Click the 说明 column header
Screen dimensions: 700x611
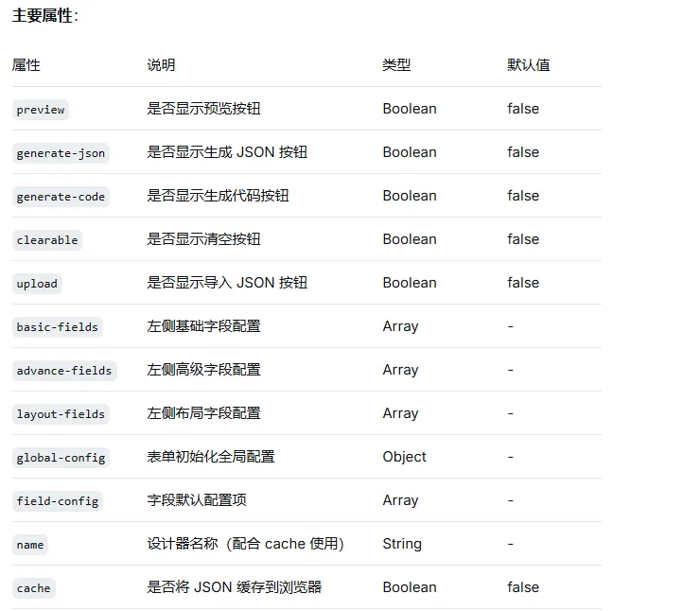coord(161,65)
